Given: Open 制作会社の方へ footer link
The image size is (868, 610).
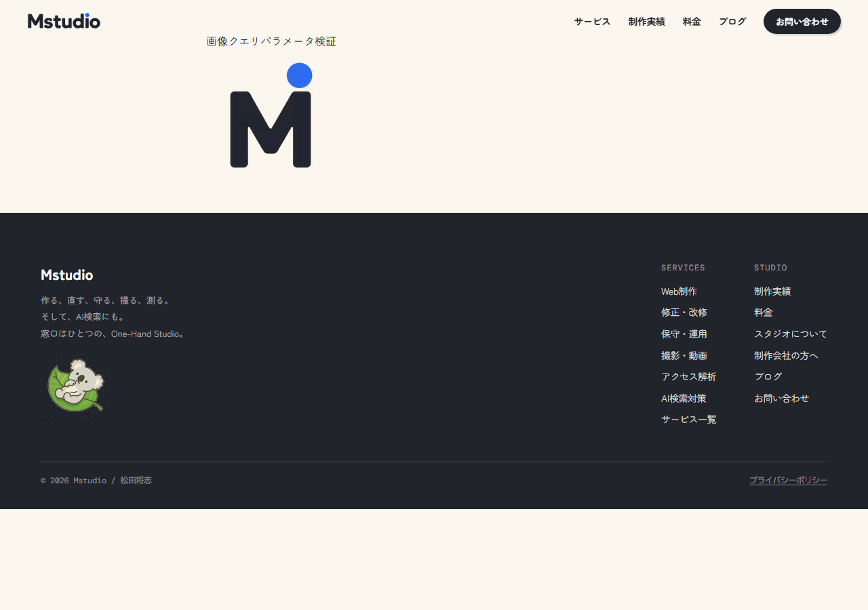Looking at the screenshot, I should pyautogui.click(x=786, y=356).
